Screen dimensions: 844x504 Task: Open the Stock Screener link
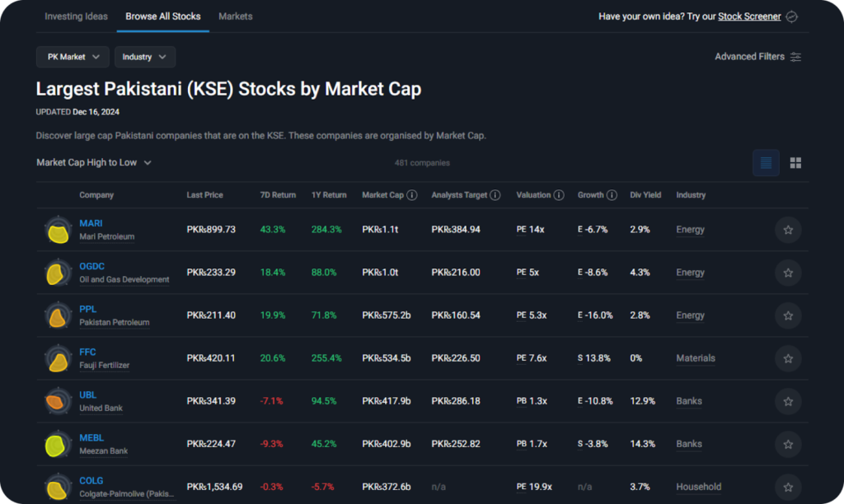click(x=749, y=16)
